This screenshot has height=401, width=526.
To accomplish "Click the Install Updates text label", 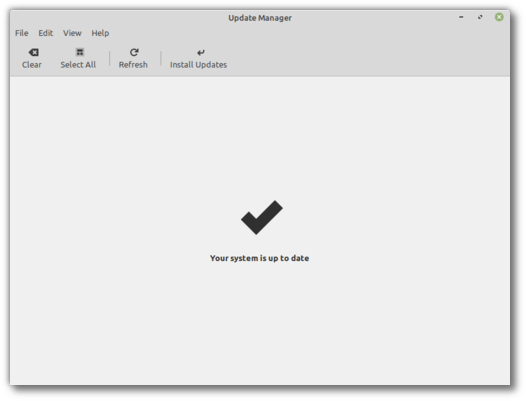I will pos(198,64).
